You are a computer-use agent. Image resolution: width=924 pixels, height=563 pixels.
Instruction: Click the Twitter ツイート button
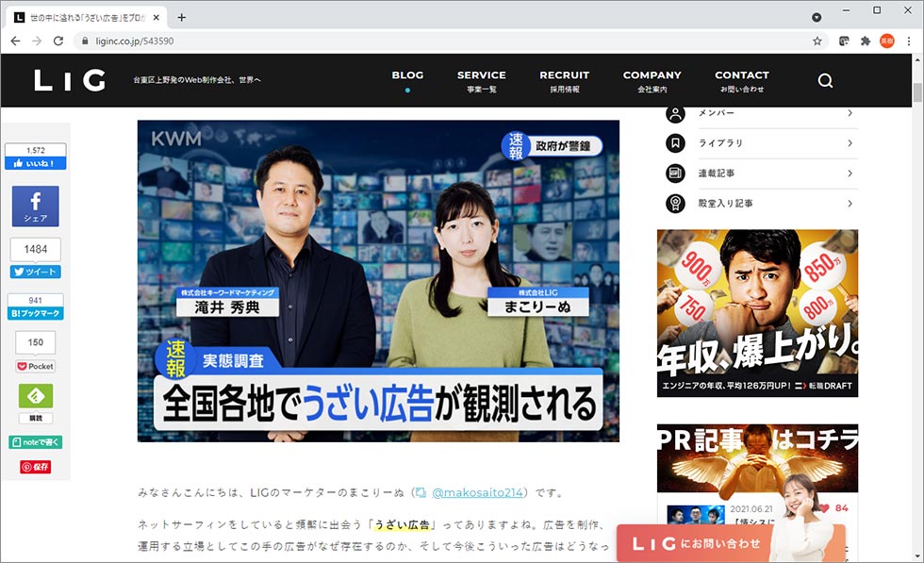tap(36, 272)
